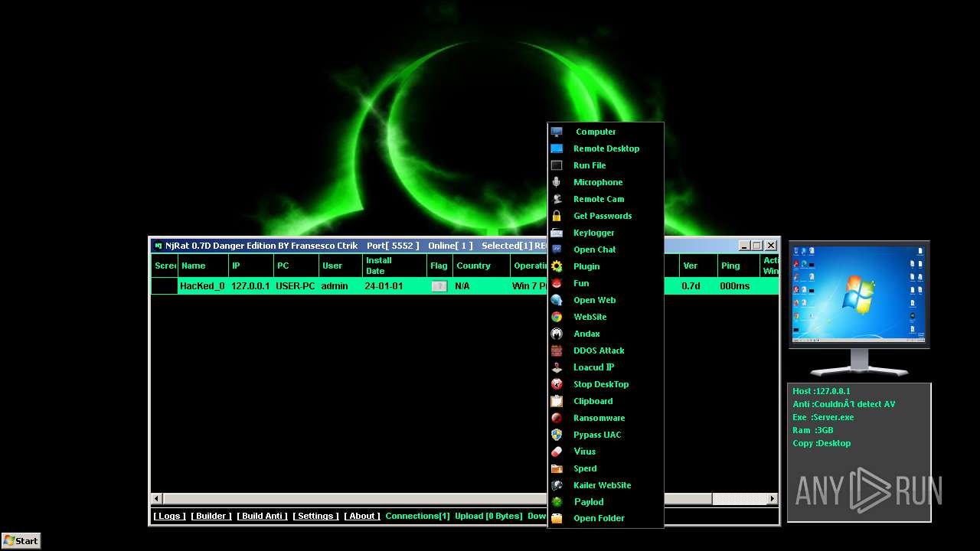980x551 pixels.
Task: Select the HacKed_0 client row
Action: 465,286
